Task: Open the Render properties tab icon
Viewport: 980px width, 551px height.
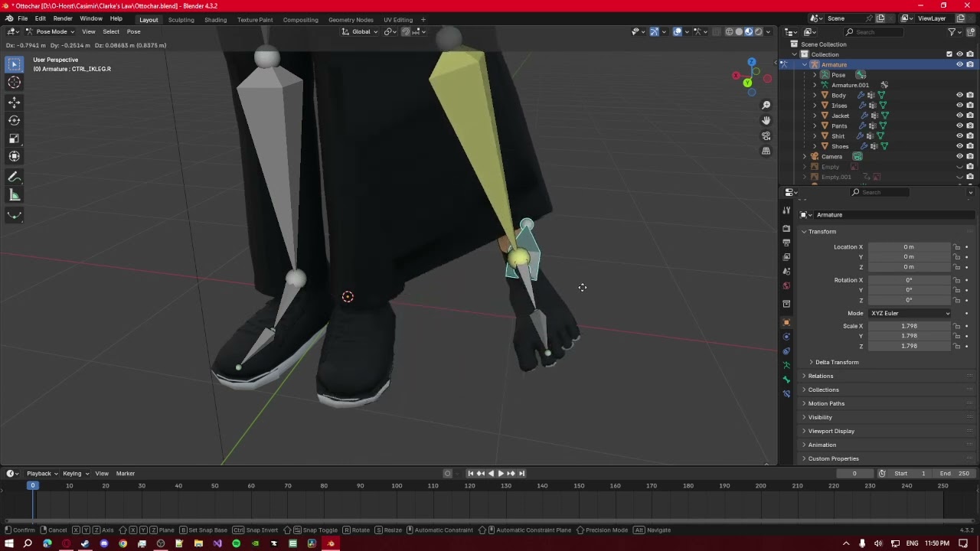Action: [x=786, y=228]
